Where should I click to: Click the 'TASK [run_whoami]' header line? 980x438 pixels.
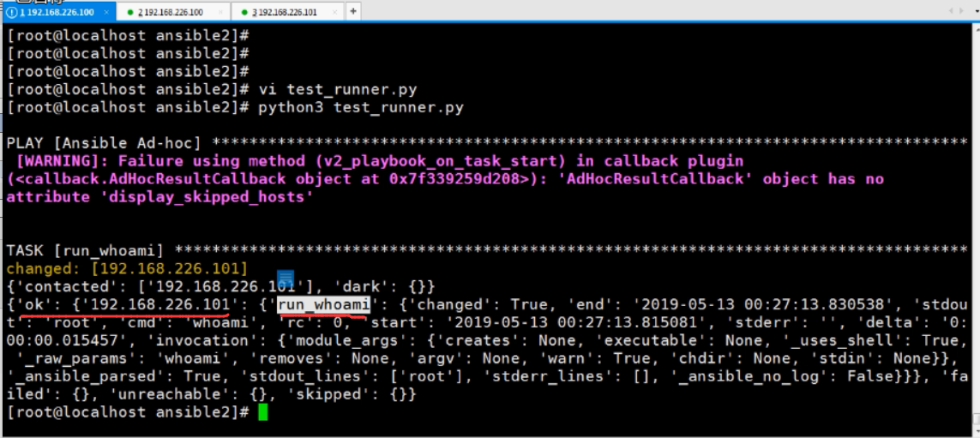tap(487, 251)
